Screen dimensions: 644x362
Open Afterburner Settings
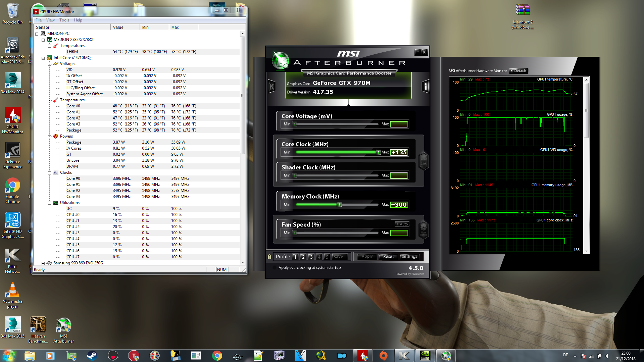pos(409,257)
